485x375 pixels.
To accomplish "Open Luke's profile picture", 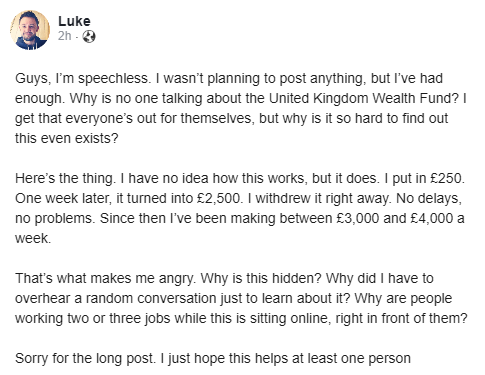I will click(x=30, y=30).
